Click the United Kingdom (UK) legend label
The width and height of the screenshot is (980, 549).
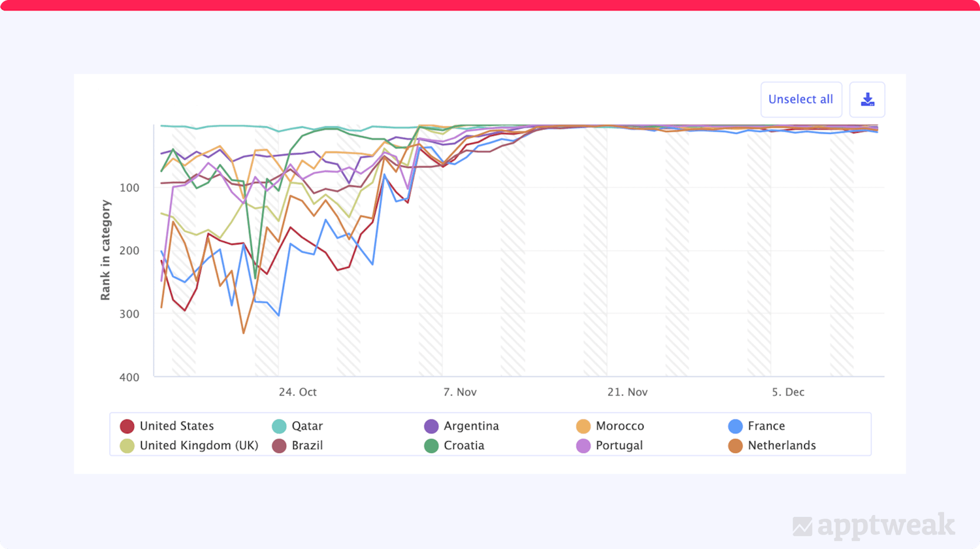199,445
